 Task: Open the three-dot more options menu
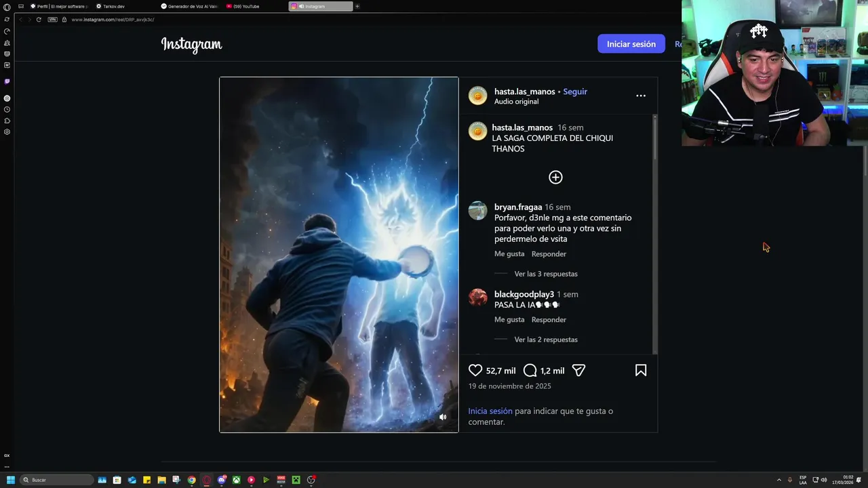641,96
